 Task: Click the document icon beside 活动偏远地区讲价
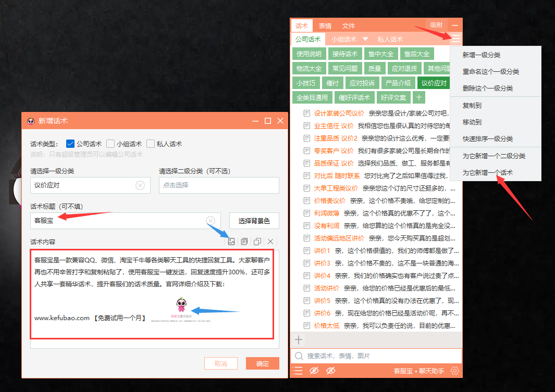tap(307, 238)
